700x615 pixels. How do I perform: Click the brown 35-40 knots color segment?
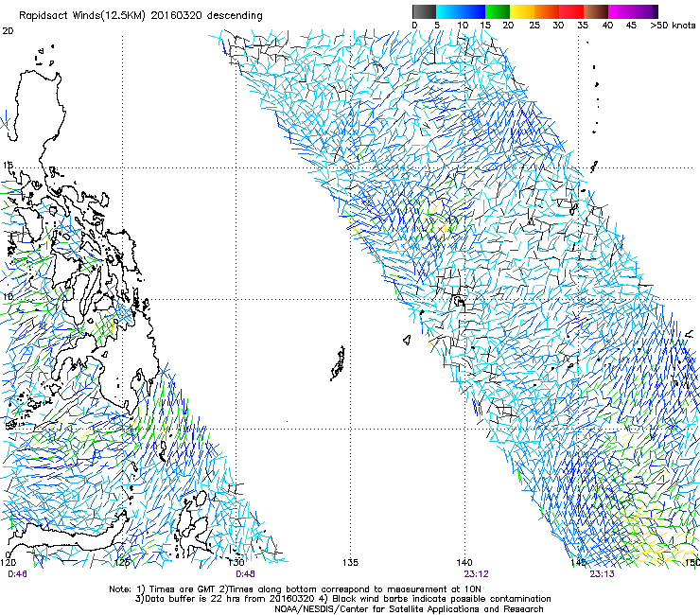point(596,11)
